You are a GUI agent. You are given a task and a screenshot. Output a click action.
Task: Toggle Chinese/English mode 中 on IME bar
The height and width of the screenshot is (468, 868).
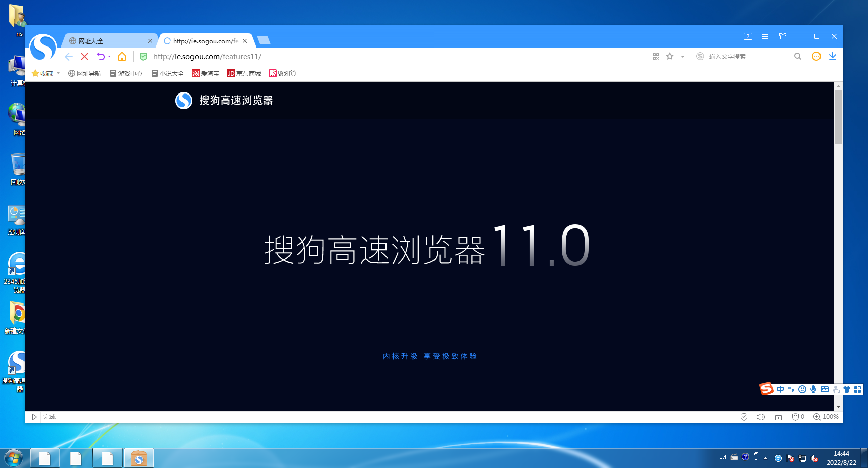(x=780, y=389)
